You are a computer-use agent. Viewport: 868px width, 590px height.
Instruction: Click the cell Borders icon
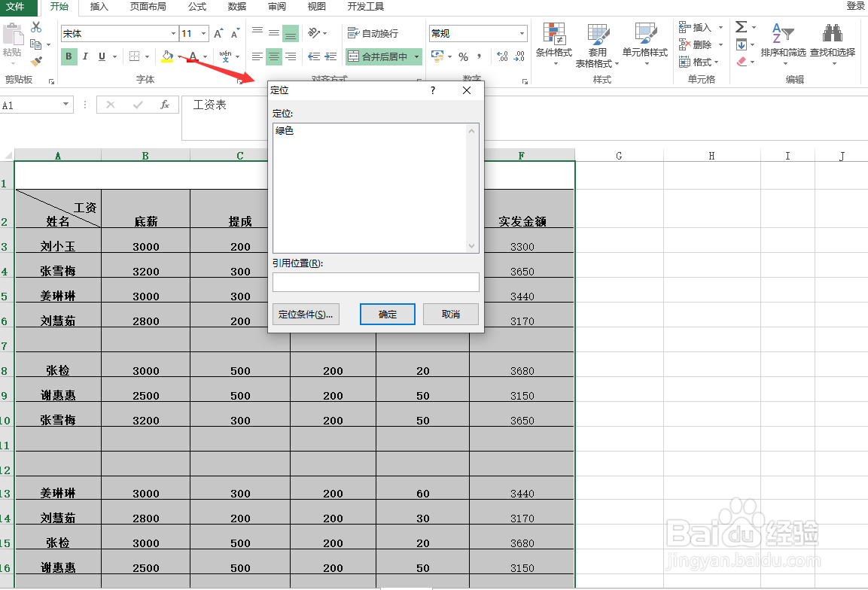click(135, 56)
